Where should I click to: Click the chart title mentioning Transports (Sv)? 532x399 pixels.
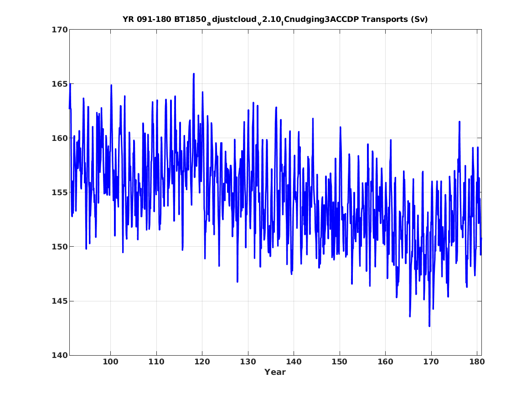tap(275, 20)
